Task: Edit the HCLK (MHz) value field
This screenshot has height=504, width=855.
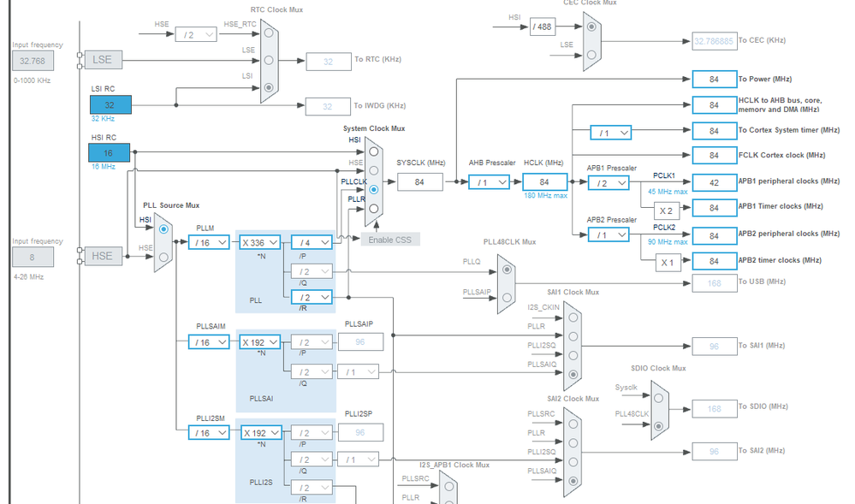Action: click(x=544, y=181)
